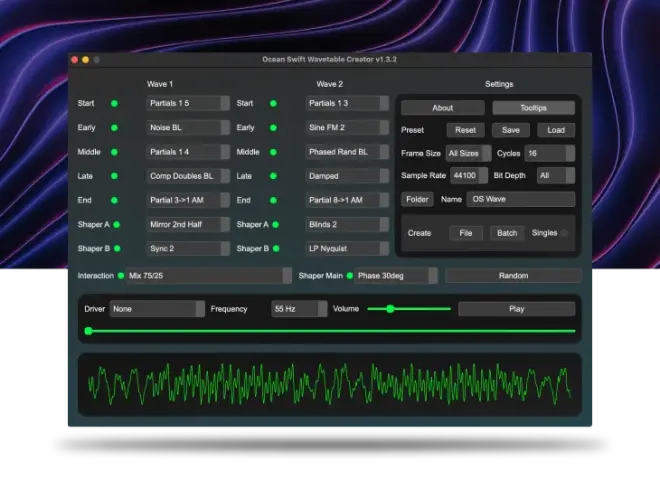Click the Volume slider handle
This screenshot has width=660, height=488.
click(390, 309)
